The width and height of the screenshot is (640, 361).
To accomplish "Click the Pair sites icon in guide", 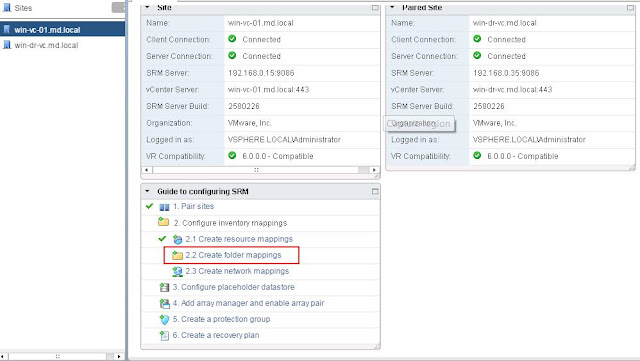I will pos(164,207).
